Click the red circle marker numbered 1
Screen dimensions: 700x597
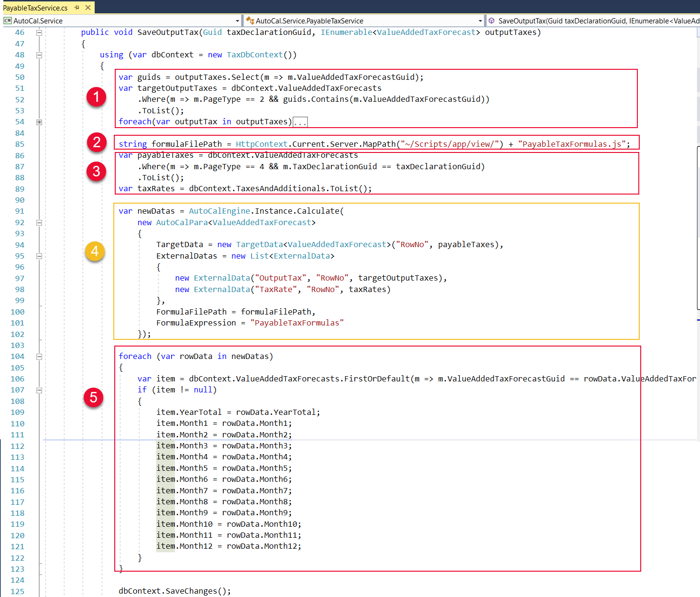96,97
